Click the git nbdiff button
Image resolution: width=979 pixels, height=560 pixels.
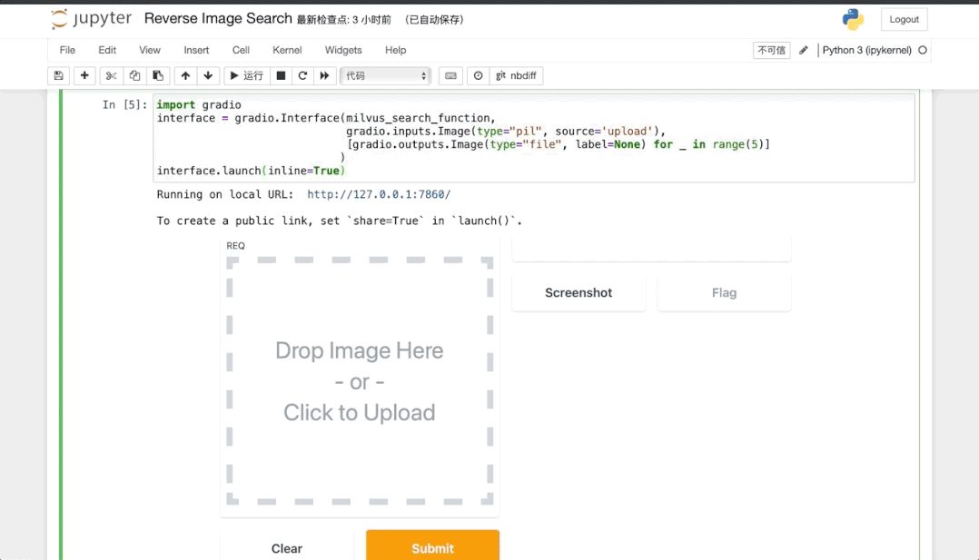coord(517,76)
